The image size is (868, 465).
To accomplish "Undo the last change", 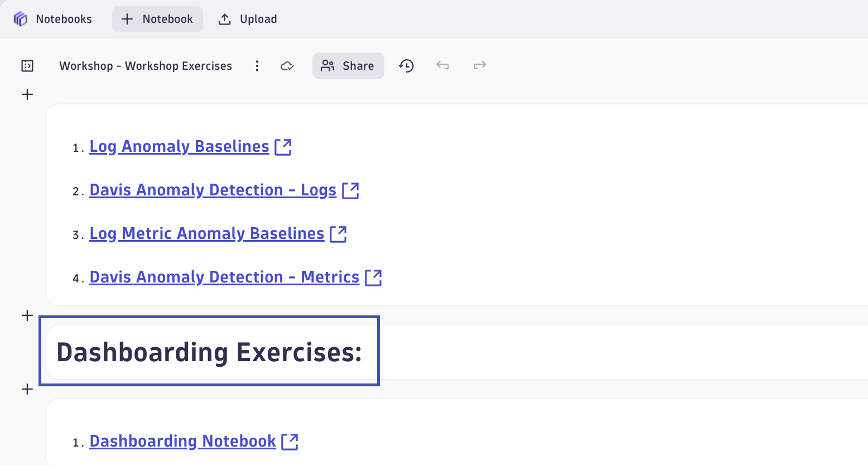I will [x=443, y=65].
